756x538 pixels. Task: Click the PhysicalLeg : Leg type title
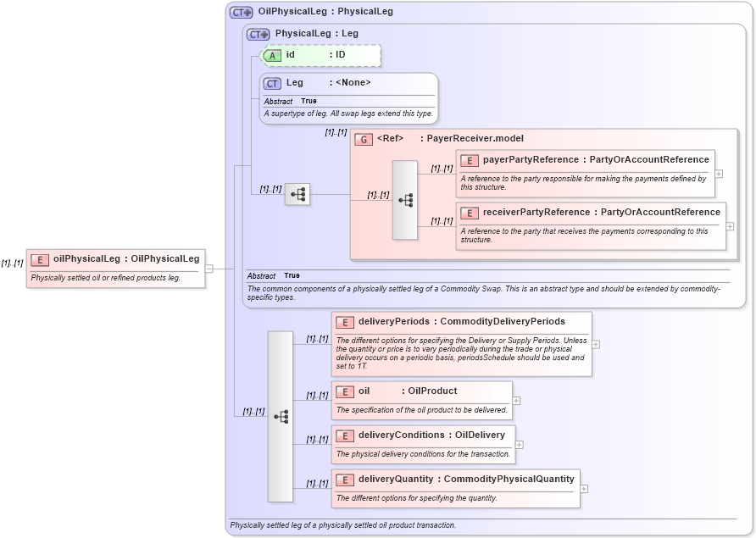tap(317, 34)
